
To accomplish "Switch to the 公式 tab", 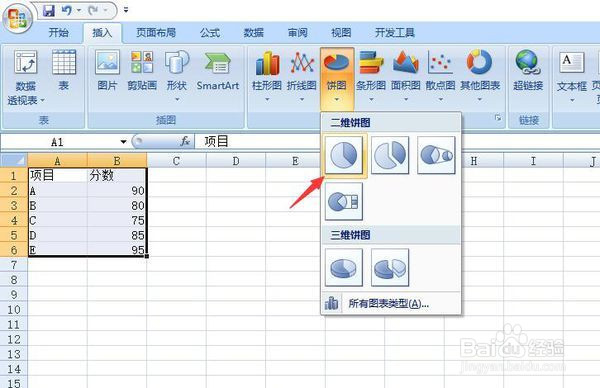I will (210, 33).
